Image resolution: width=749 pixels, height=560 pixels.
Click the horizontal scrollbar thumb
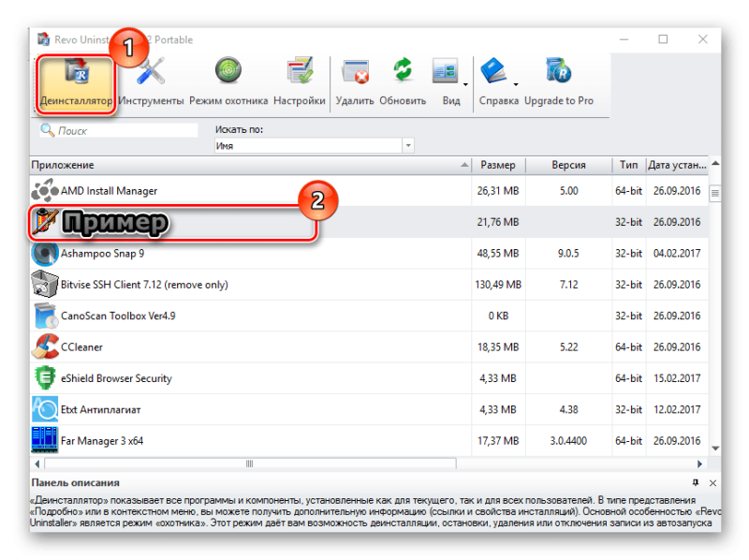point(250,464)
